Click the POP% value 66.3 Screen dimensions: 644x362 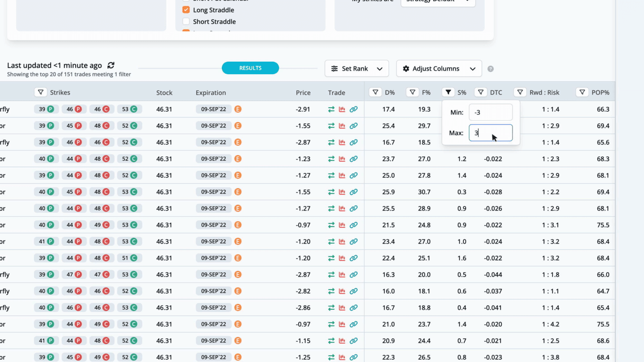603,109
